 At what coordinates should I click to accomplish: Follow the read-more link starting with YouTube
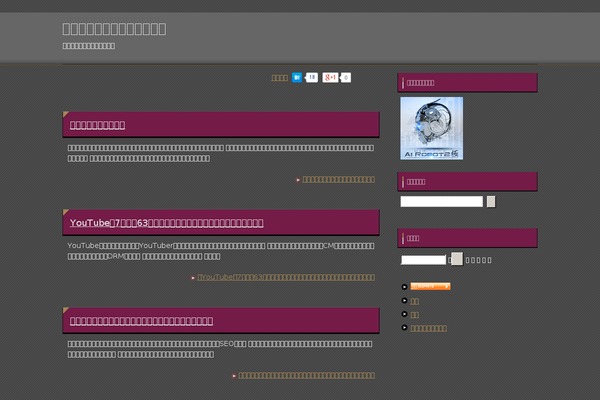click(x=286, y=277)
